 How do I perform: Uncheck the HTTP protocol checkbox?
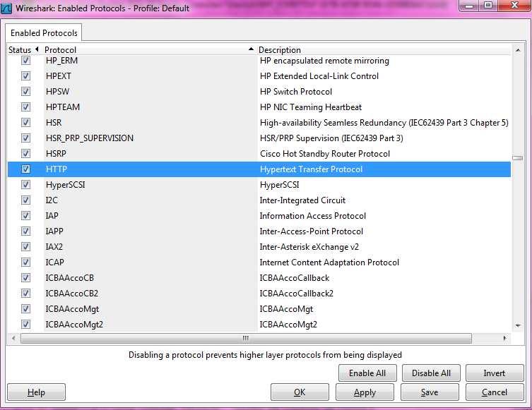pyautogui.click(x=25, y=169)
